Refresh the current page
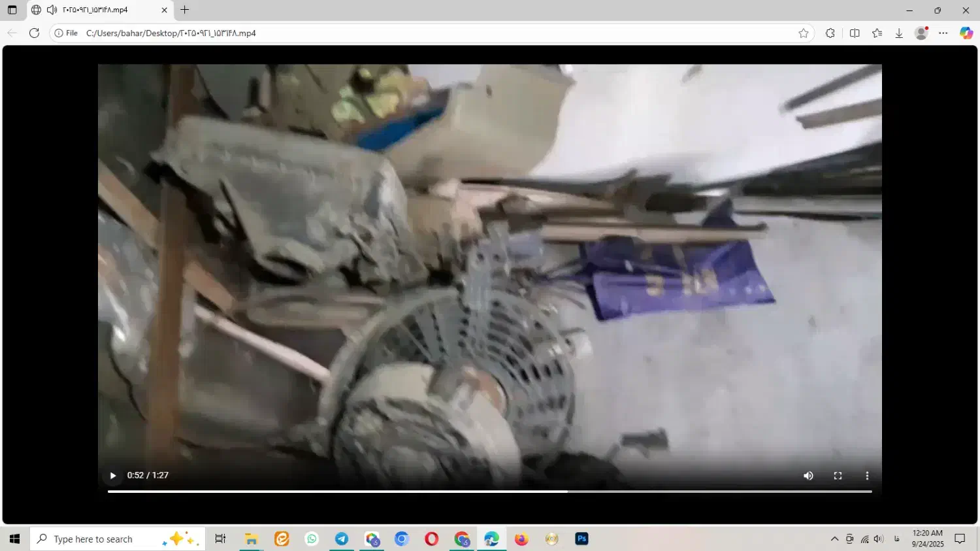The height and width of the screenshot is (551, 980). pyautogui.click(x=35, y=33)
